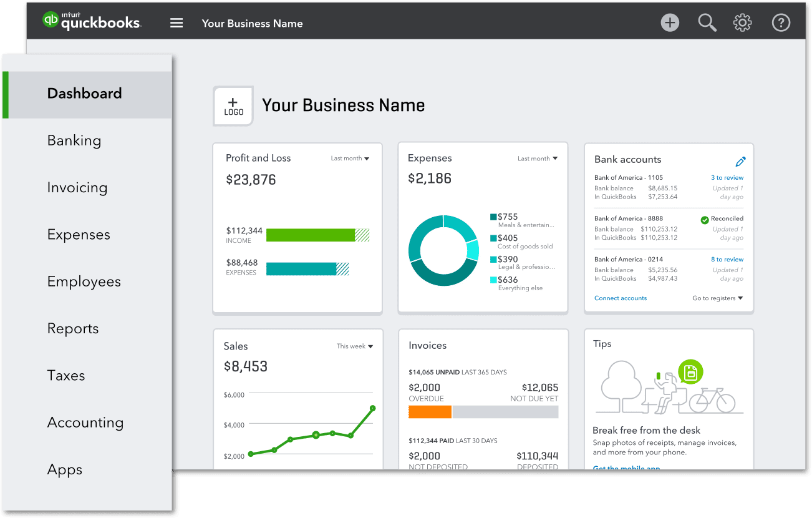
Task: Click the 3 to review link
Action: [x=727, y=178]
